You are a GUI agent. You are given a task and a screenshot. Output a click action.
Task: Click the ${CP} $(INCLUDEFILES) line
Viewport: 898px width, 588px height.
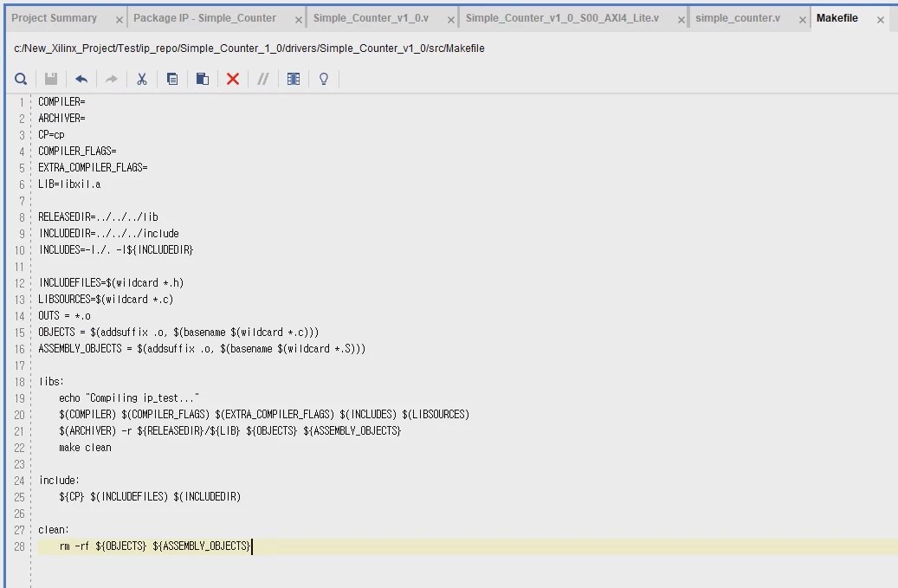[150, 497]
